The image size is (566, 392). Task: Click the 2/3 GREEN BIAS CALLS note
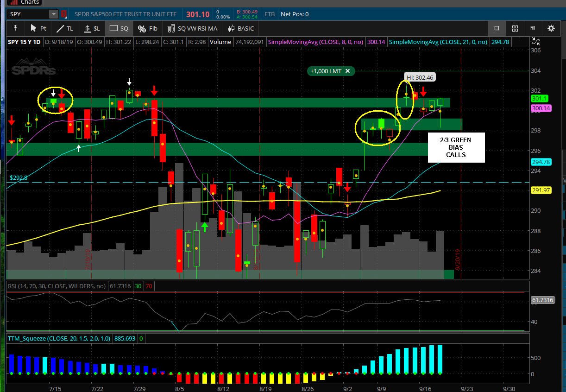(x=456, y=147)
